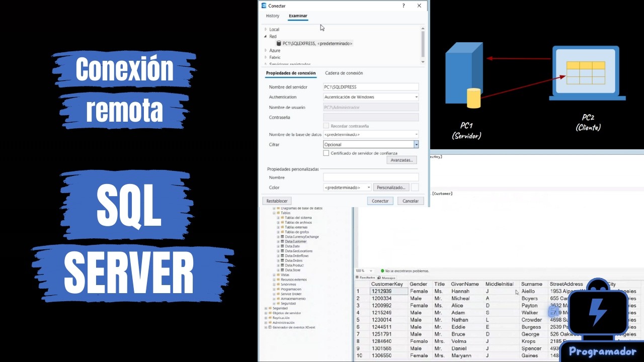Click the Tablas del sistema folder icon

tap(283, 218)
